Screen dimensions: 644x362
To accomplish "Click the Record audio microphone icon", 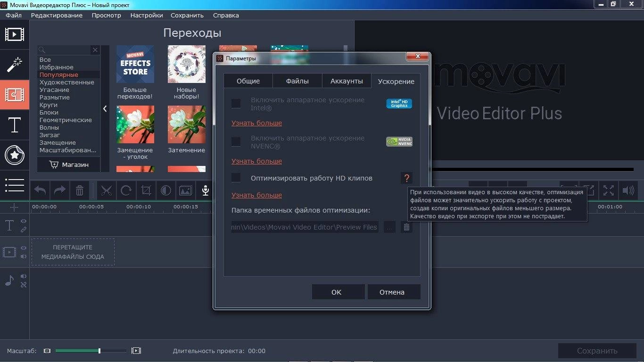I will coord(205,190).
